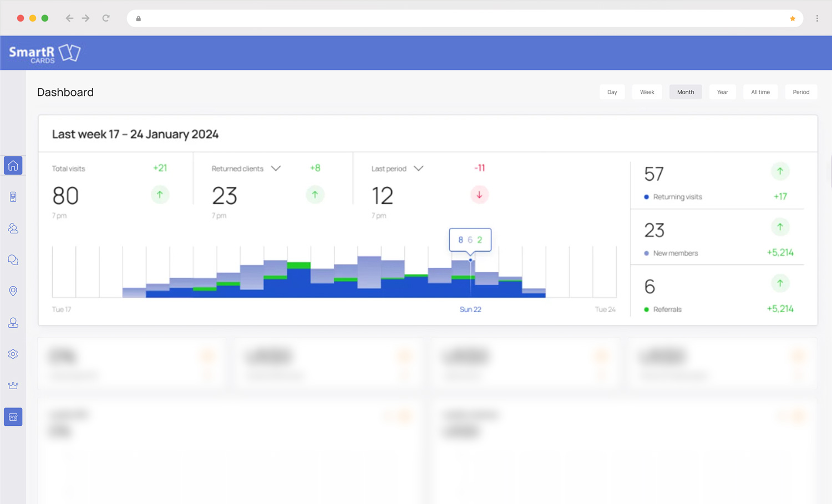Open the chat messages sidebar icon
Screen dimensions: 832x504
[13, 260]
